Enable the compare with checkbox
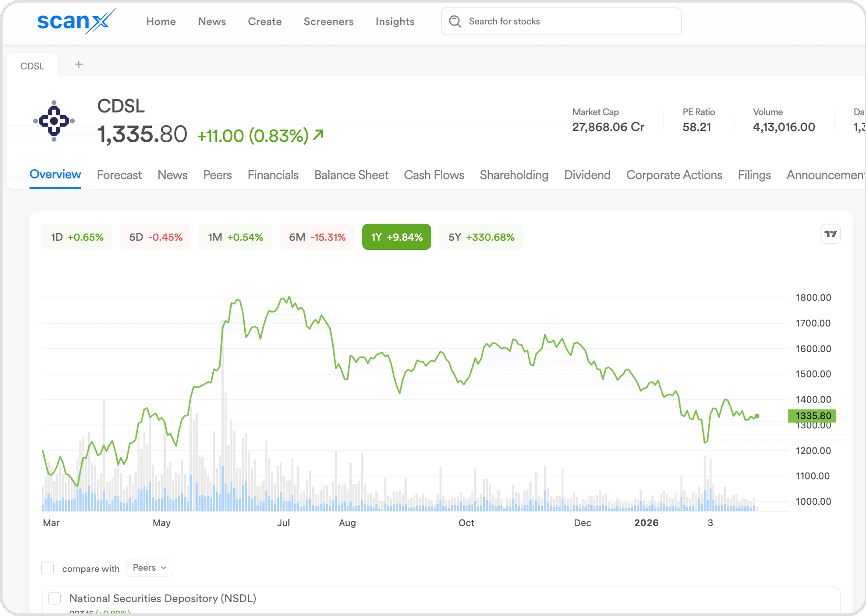Screen dimensions: 866x616 [x=47, y=568]
